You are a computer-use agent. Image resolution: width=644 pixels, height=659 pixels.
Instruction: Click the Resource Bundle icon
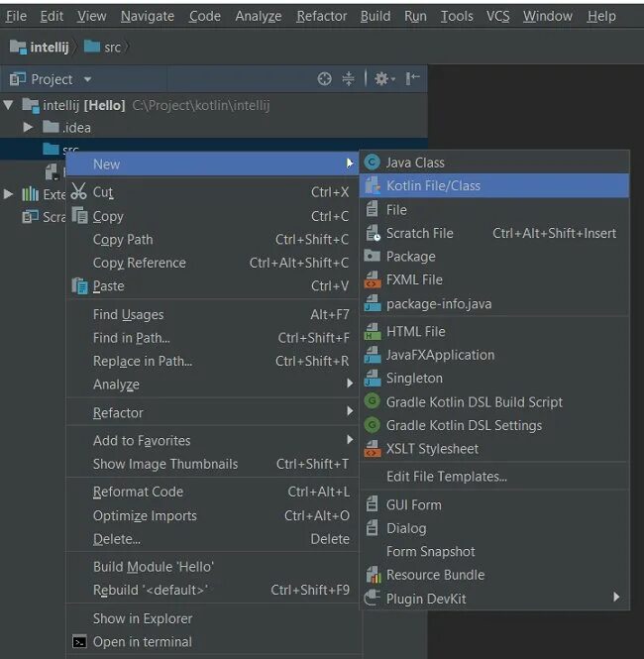(x=373, y=574)
